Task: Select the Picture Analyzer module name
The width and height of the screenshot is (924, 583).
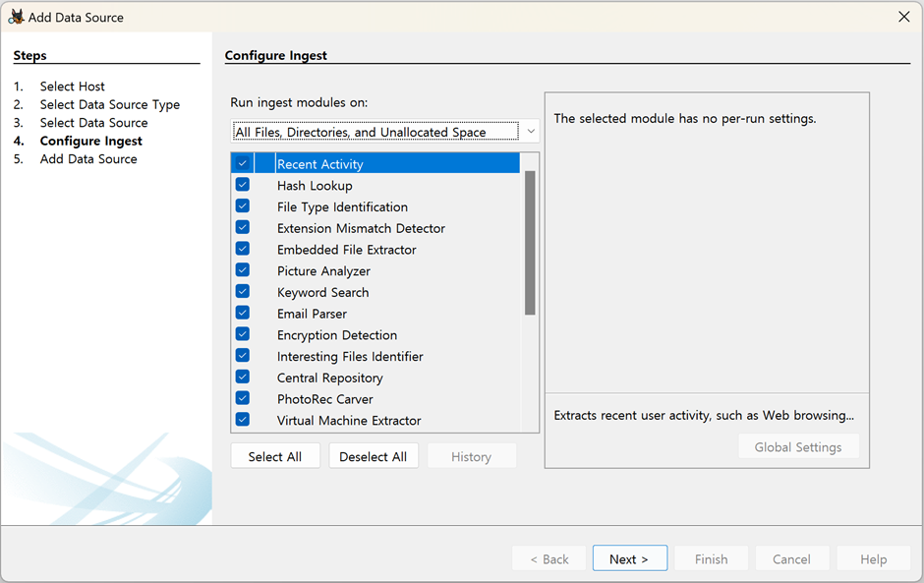Action: tap(323, 270)
